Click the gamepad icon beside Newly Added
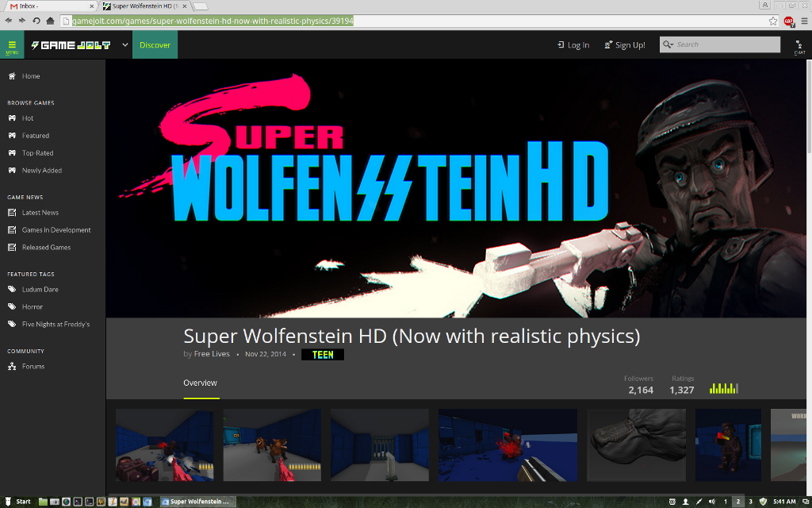Screen dimensions: 812x508 (12, 171)
